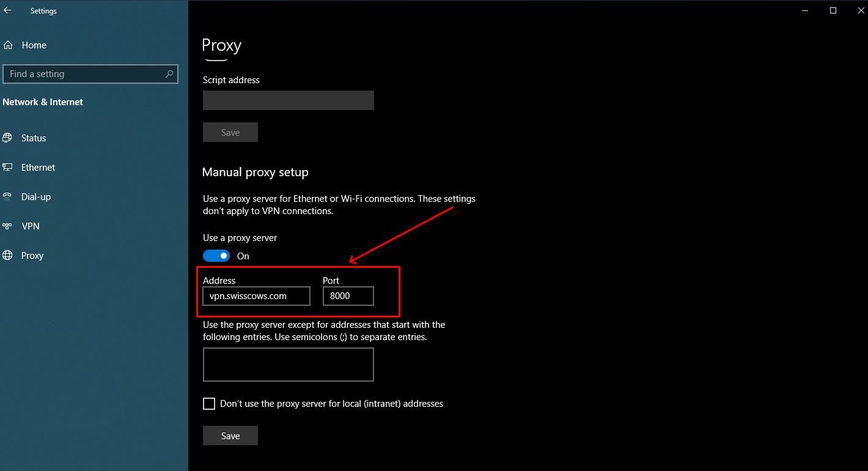
Task: Minimize the Settings window
Action: [805, 10]
